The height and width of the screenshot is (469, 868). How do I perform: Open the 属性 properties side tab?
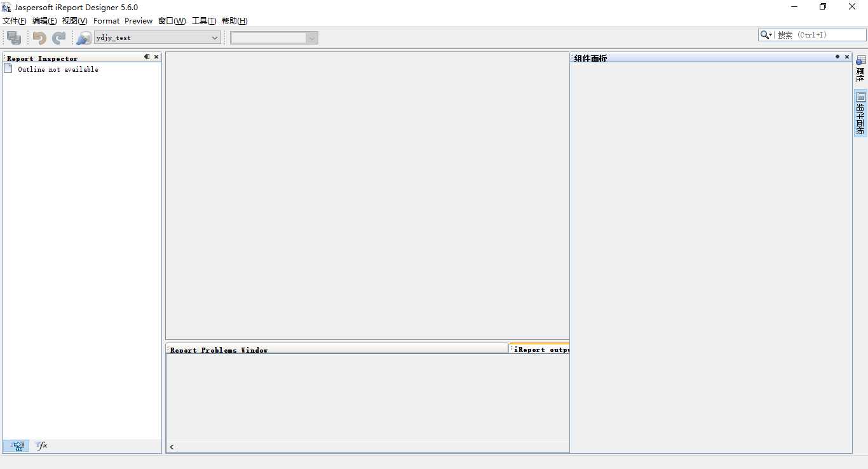coord(860,69)
